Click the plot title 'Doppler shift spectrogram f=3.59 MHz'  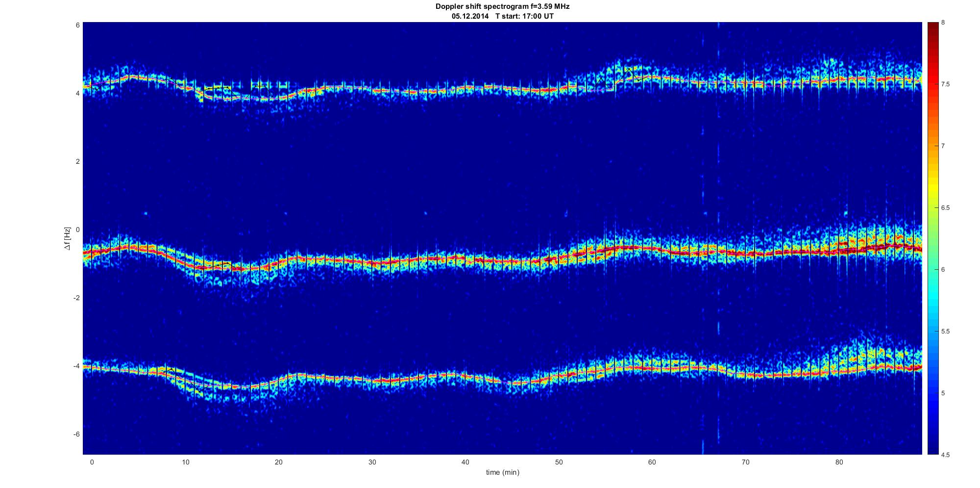point(502,6)
